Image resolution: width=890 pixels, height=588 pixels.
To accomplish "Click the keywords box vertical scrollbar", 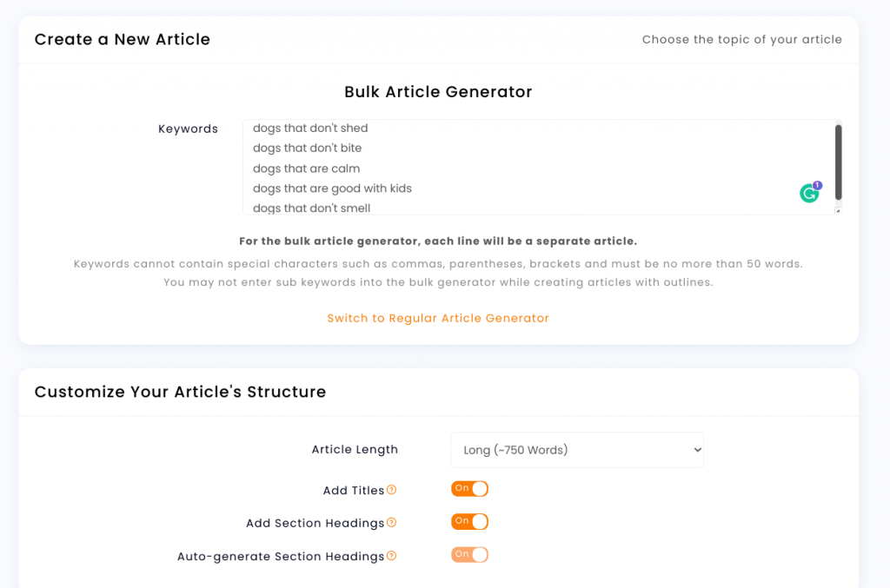I will coord(838,162).
